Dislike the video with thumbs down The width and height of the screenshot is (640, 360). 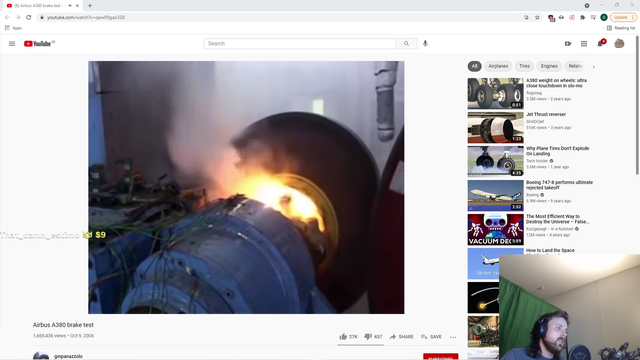(373, 337)
